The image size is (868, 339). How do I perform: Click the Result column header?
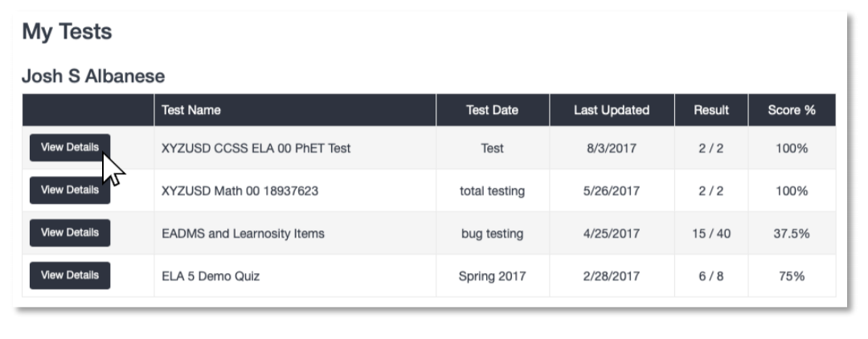[x=711, y=110]
